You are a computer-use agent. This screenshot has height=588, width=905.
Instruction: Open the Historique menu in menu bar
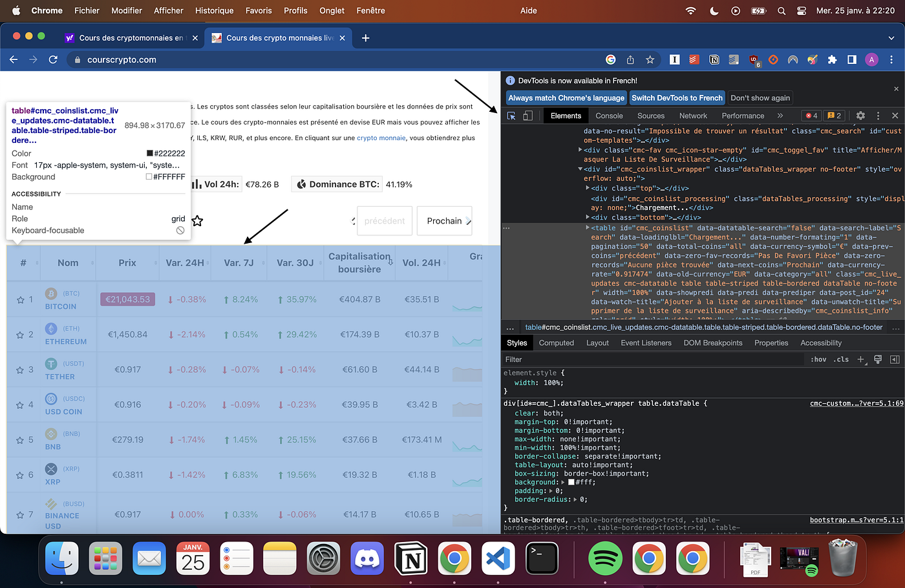(215, 10)
